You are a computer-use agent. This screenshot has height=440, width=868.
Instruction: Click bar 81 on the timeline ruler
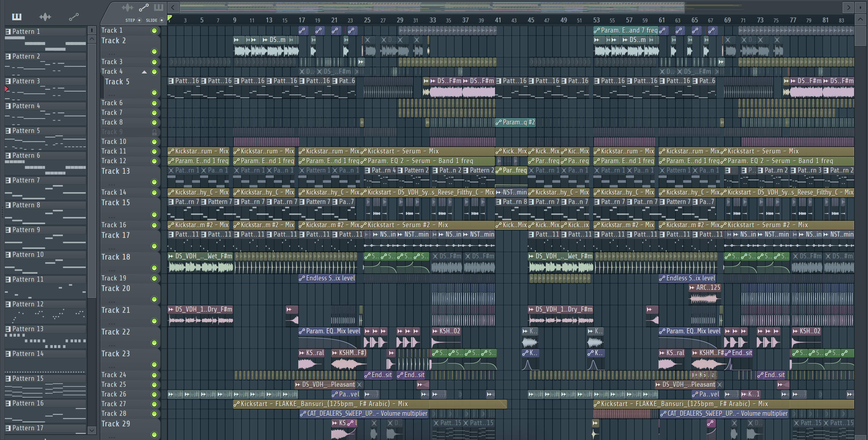click(826, 20)
